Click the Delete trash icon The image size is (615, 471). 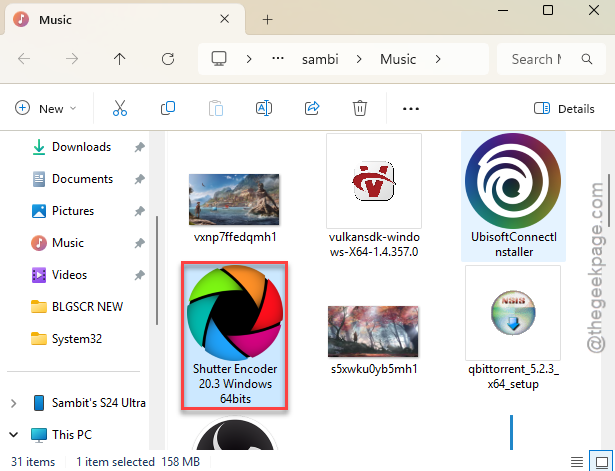coord(360,108)
